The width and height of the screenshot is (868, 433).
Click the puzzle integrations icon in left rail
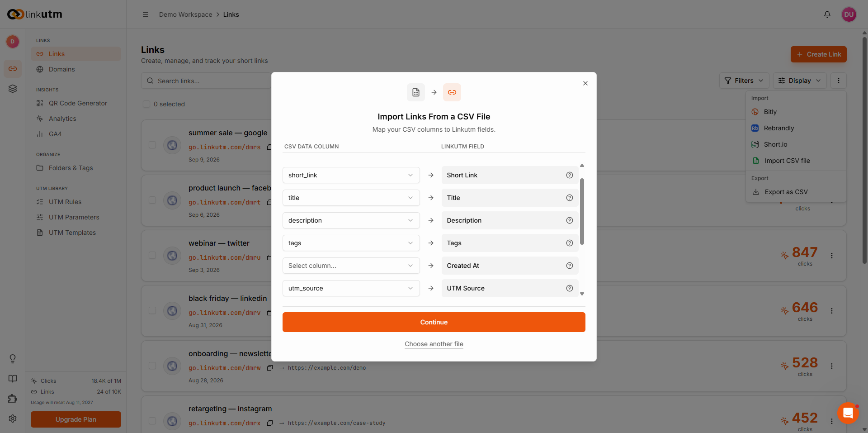pos(13,399)
